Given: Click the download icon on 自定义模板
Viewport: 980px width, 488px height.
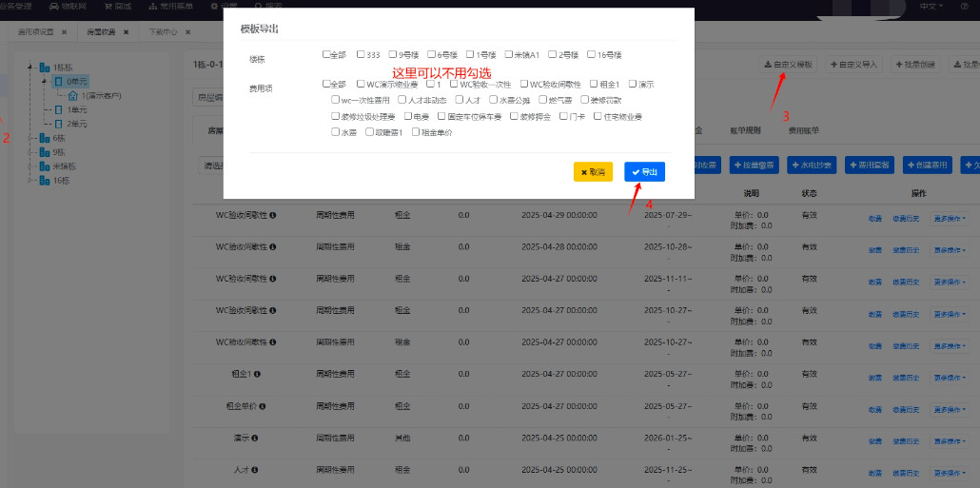Looking at the screenshot, I should pos(768,65).
